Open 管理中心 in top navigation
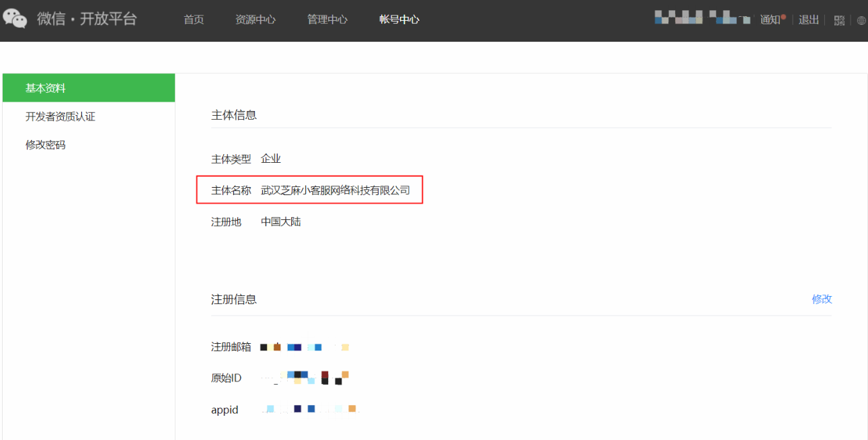Image resolution: width=868 pixels, height=440 pixels. (x=327, y=20)
